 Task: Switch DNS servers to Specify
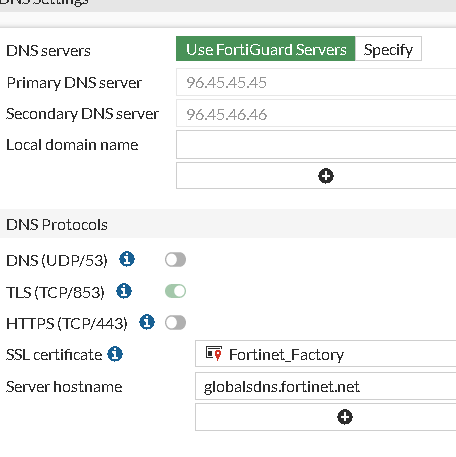coord(388,49)
